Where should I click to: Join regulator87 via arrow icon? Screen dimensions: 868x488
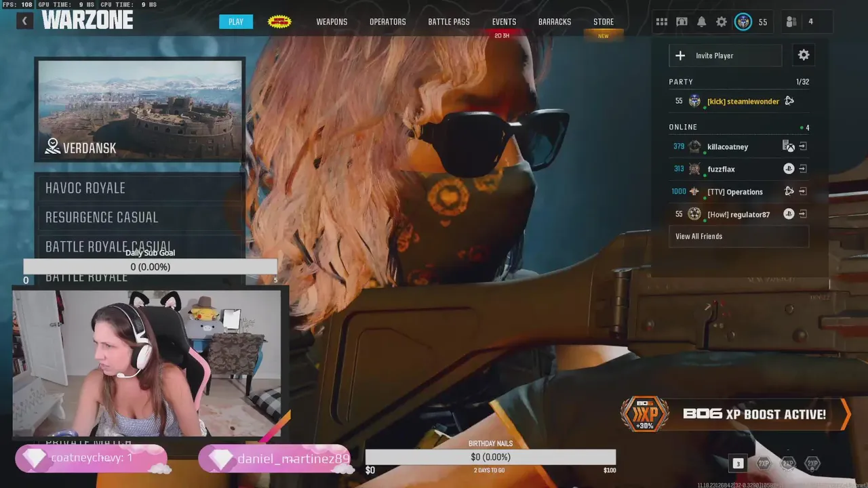(x=803, y=214)
